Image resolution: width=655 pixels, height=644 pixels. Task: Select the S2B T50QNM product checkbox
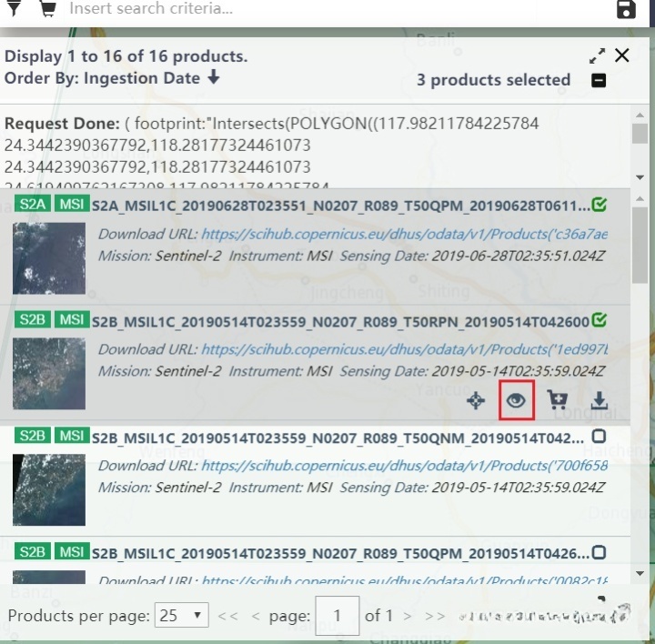(599, 437)
